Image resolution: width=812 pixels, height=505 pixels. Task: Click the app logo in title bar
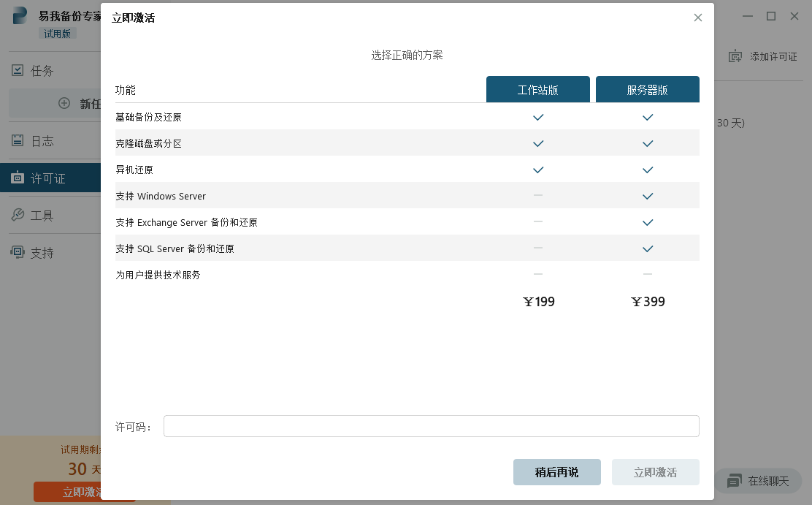[x=20, y=16]
